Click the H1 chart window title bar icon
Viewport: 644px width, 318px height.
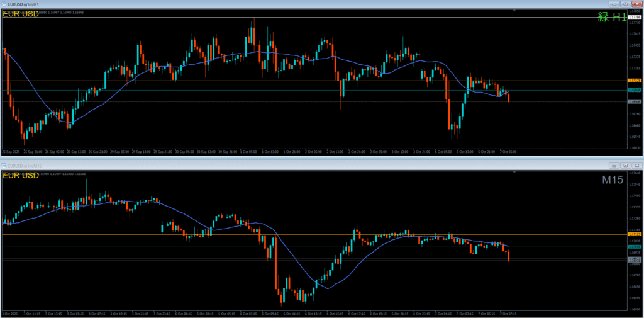click(x=4, y=4)
